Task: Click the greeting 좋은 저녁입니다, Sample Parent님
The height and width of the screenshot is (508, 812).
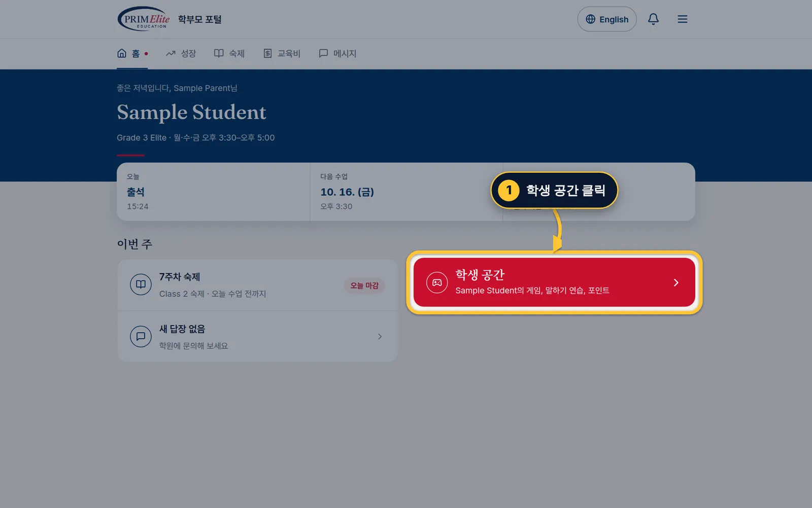Action: (177, 88)
